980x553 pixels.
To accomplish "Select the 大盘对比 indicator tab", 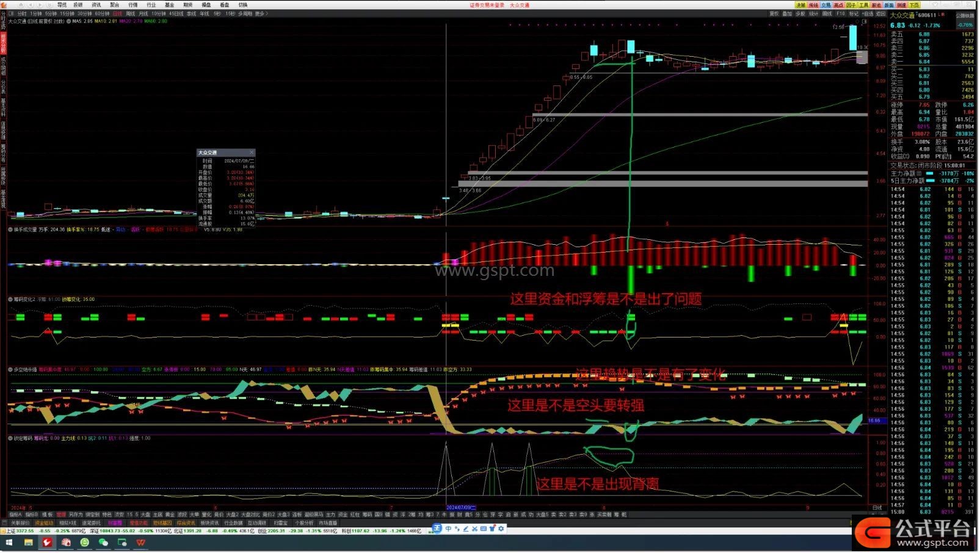I will click(x=250, y=515).
